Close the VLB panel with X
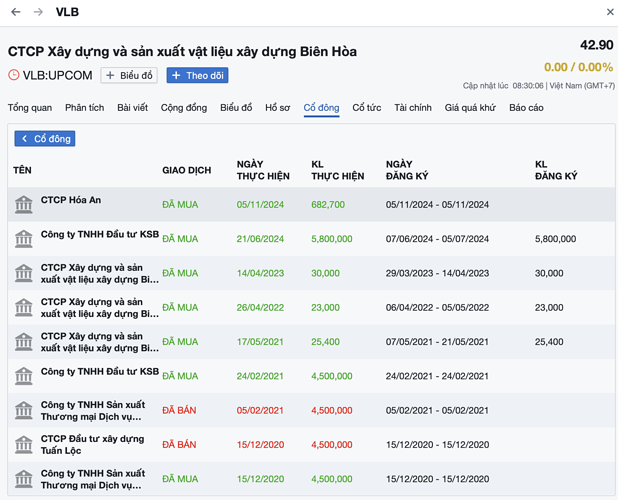The image size is (618, 500). [x=610, y=12]
